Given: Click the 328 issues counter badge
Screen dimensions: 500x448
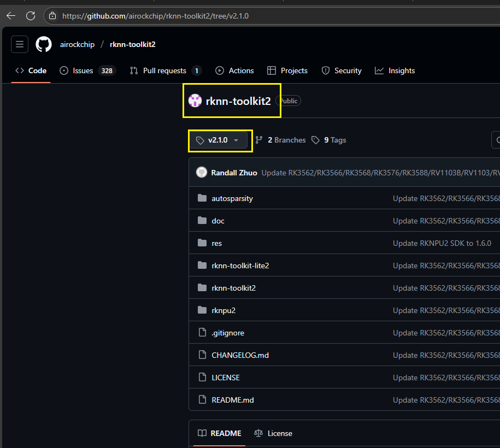Looking at the screenshot, I should pos(107,70).
